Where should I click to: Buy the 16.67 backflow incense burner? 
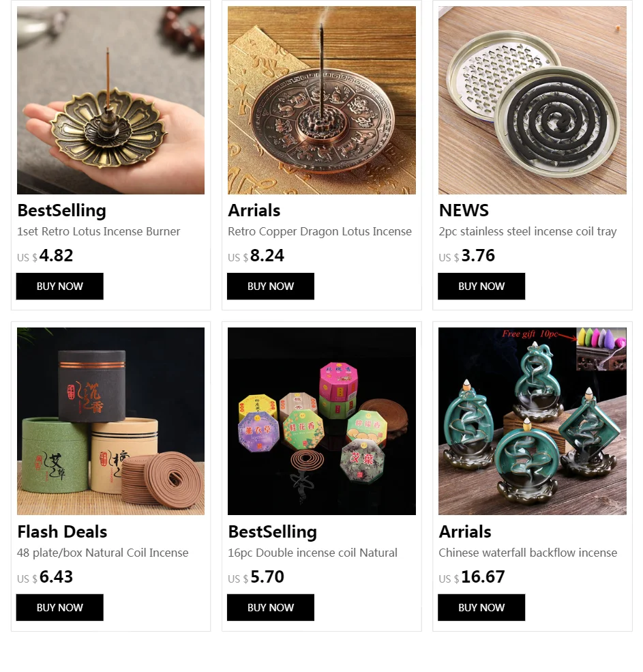coord(481,607)
